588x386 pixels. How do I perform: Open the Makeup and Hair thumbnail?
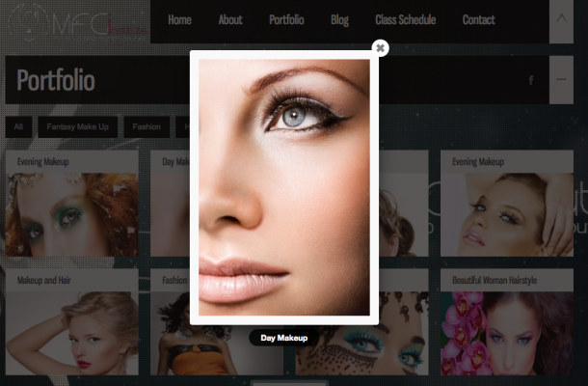pos(72,333)
